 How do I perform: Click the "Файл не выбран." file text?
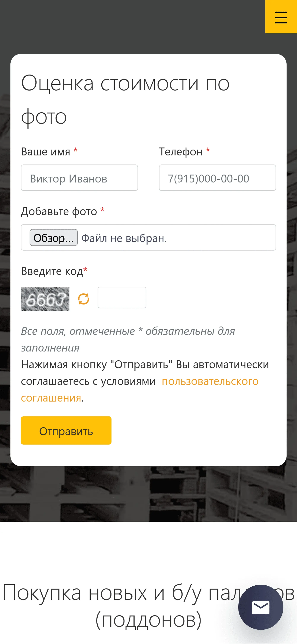pyautogui.click(x=124, y=238)
